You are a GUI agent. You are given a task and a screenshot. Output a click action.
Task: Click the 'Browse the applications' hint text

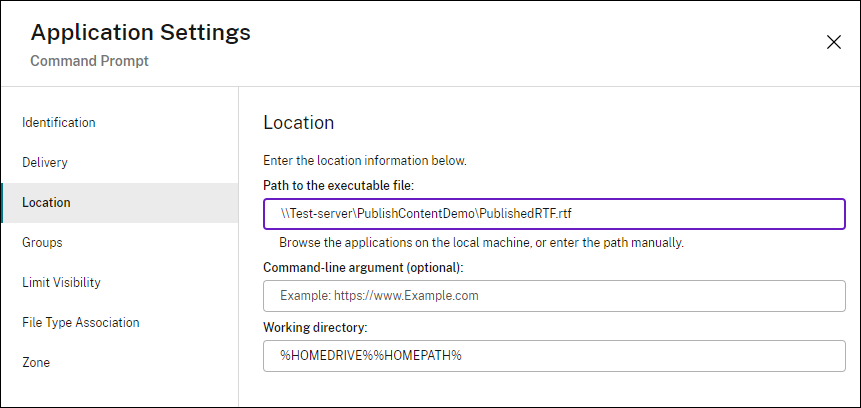click(x=481, y=242)
